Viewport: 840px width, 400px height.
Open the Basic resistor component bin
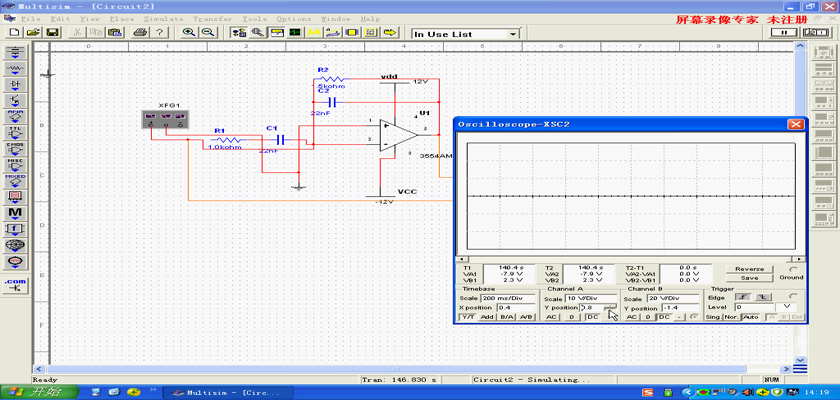click(x=16, y=69)
